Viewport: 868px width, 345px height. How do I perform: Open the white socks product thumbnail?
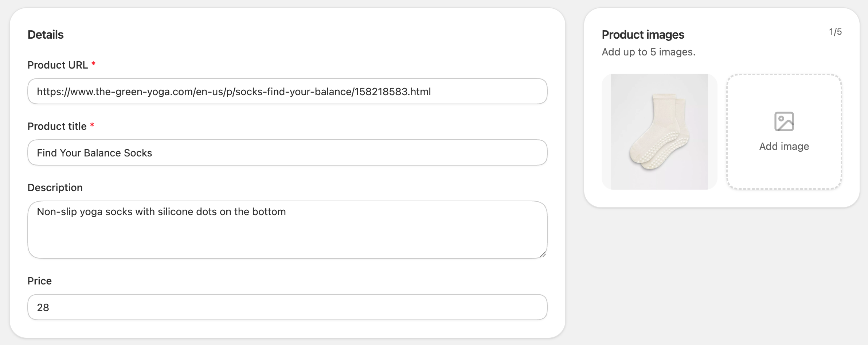click(x=659, y=132)
